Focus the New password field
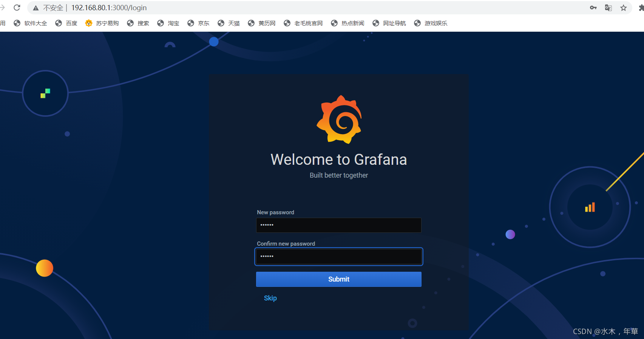 click(x=339, y=225)
